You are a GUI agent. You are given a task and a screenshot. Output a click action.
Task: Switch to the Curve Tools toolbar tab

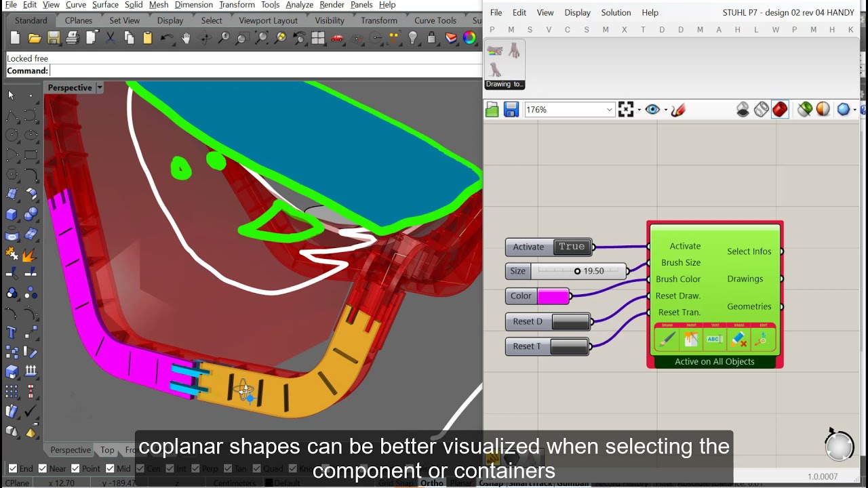pyautogui.click(x=435, y=20)
